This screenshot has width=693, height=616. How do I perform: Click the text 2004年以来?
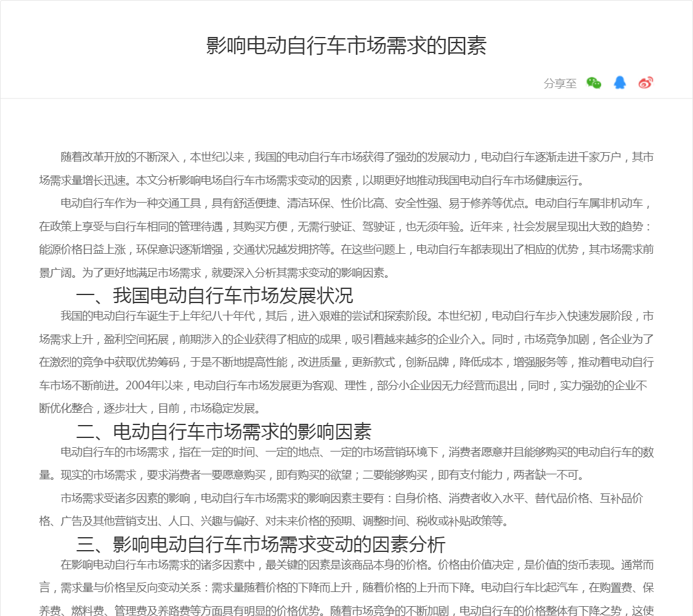154,386
